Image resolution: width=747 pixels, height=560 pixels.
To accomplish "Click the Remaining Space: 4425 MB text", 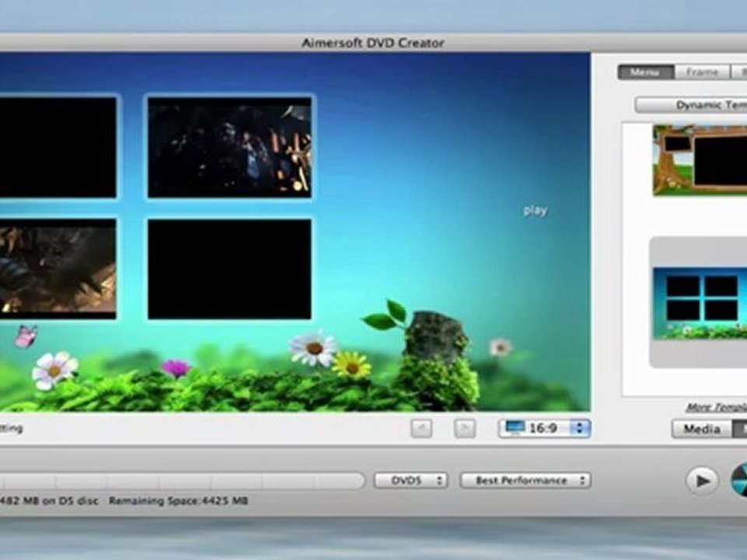I will pyautogui.click(x=178, y=501).
